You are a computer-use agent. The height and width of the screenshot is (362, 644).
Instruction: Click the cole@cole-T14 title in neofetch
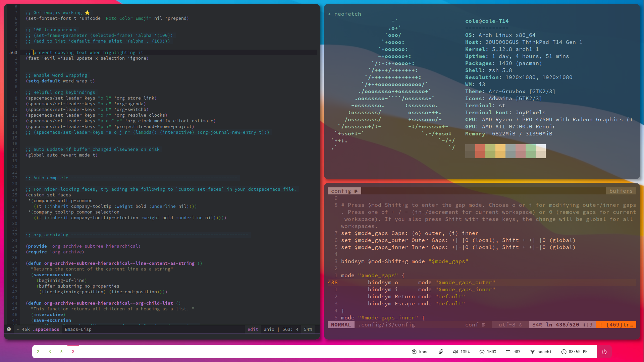click(x=487, y=21)
